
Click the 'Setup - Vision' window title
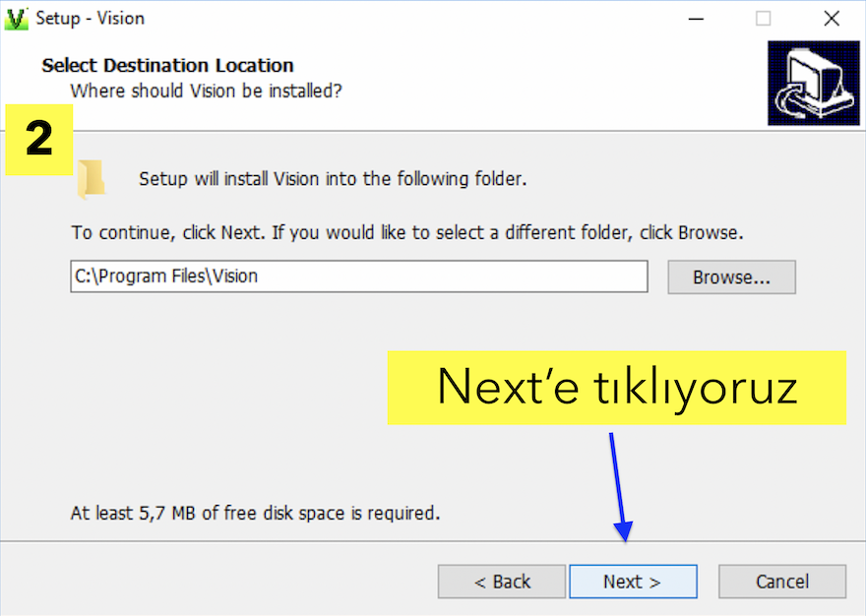pos(90,19)
